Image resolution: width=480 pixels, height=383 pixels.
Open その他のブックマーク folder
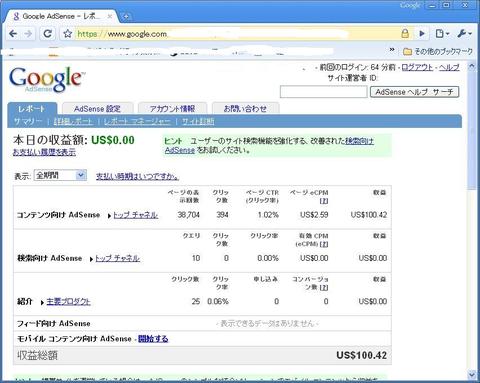(x=438, y=52)
